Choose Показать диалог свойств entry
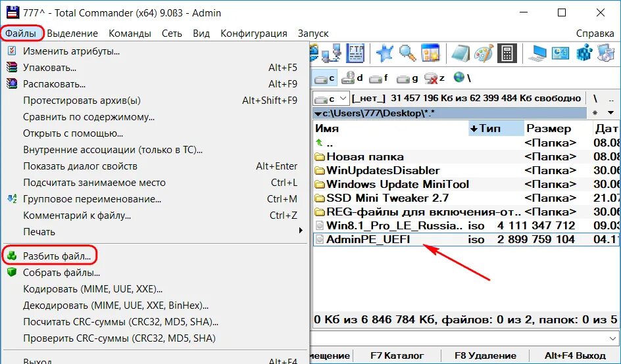621x364 pixels. coord(155,166)
